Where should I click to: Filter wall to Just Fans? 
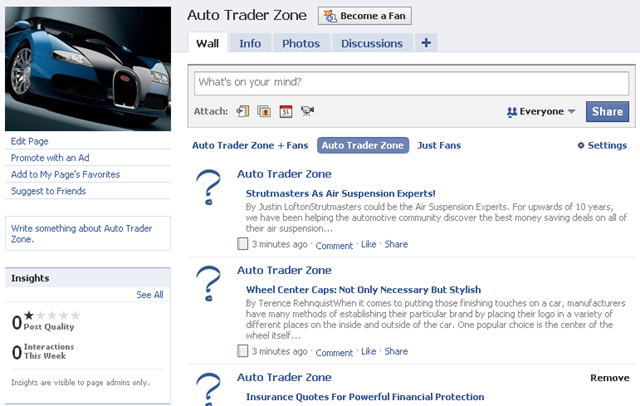(439, 145)
